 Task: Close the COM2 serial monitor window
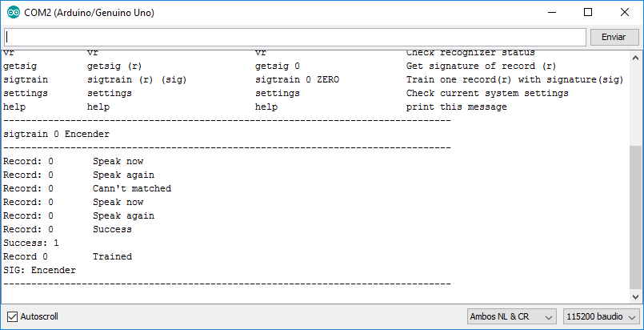click(624, 13)
